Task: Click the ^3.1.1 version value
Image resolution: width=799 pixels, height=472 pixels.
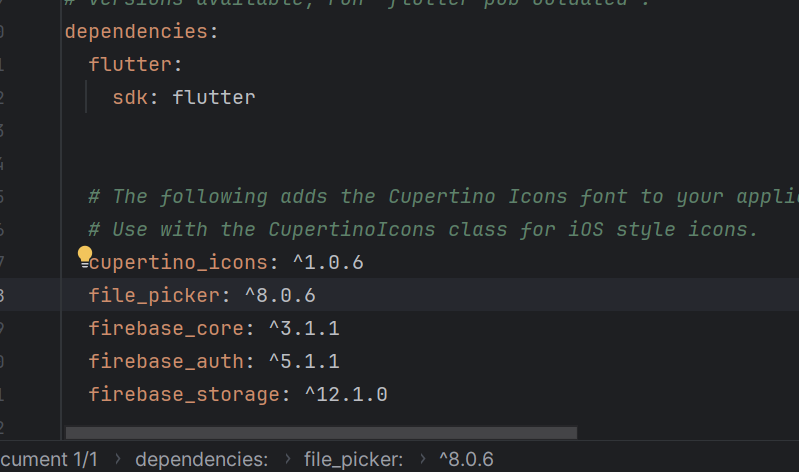Action: point(304,328)
